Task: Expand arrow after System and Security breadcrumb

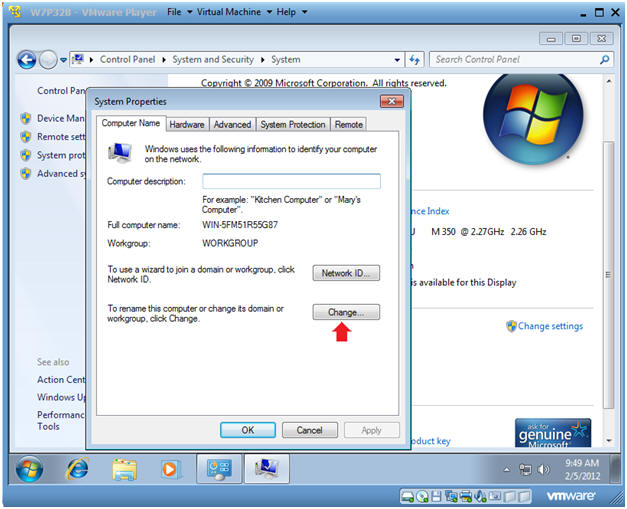Action: click(x=263, y=60)
